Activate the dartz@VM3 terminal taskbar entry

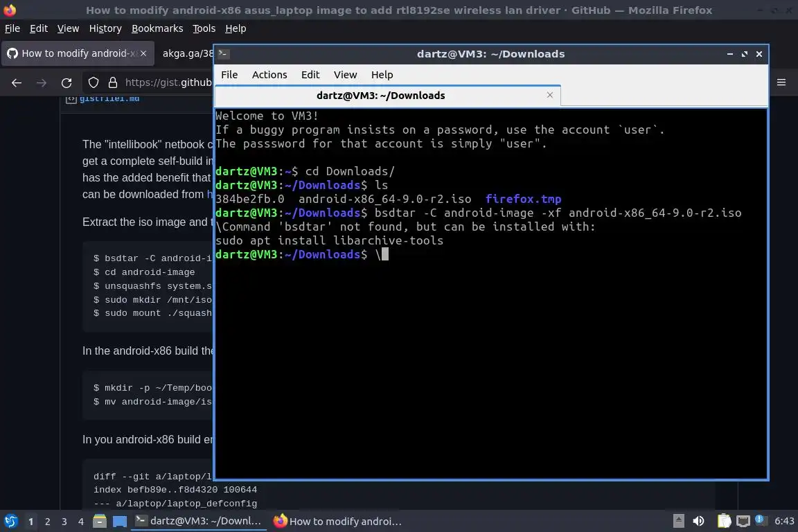(199, 521)
